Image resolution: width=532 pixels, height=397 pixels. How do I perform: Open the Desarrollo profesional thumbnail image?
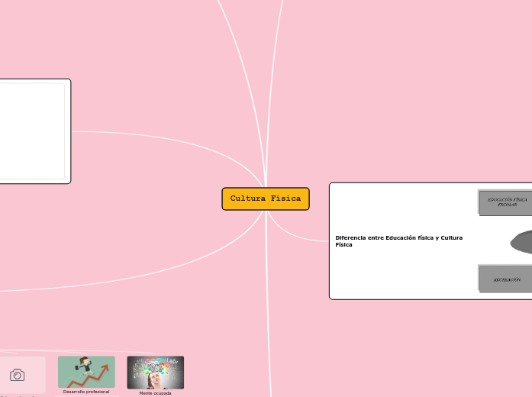(86, 372)
